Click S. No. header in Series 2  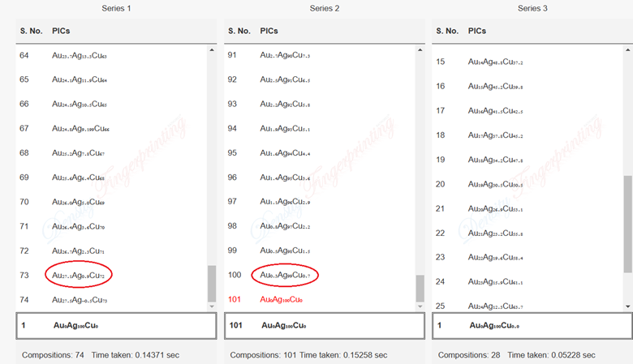(239, 31)
